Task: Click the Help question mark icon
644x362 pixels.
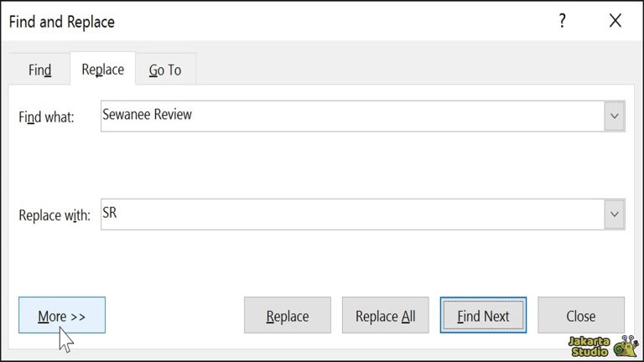Action: coord(563,22)
